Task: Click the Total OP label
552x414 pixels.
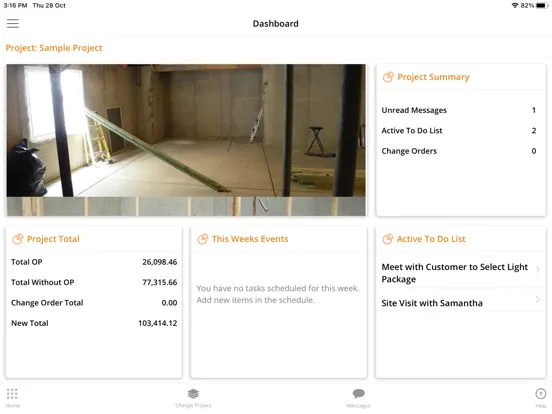Action: [27, 262]
